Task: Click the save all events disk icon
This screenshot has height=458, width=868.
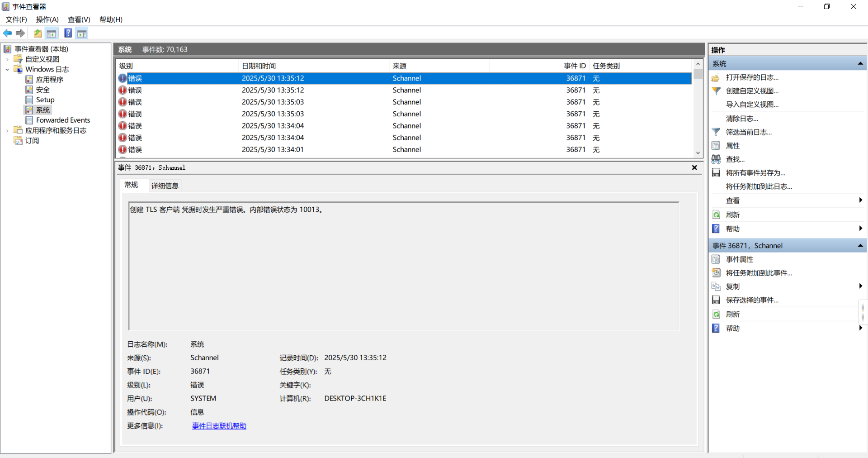Action: click(x=716, y=173)
